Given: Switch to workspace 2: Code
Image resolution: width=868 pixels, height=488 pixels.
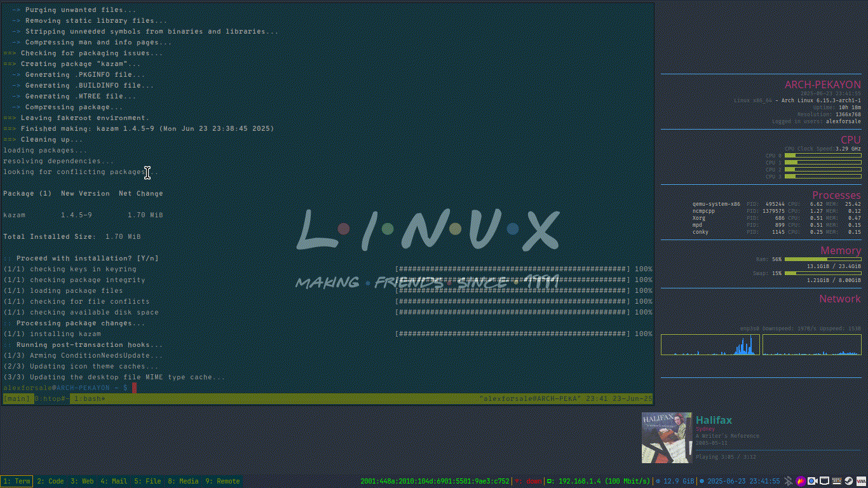Looking at the screenshot, I should click(51, 481).
